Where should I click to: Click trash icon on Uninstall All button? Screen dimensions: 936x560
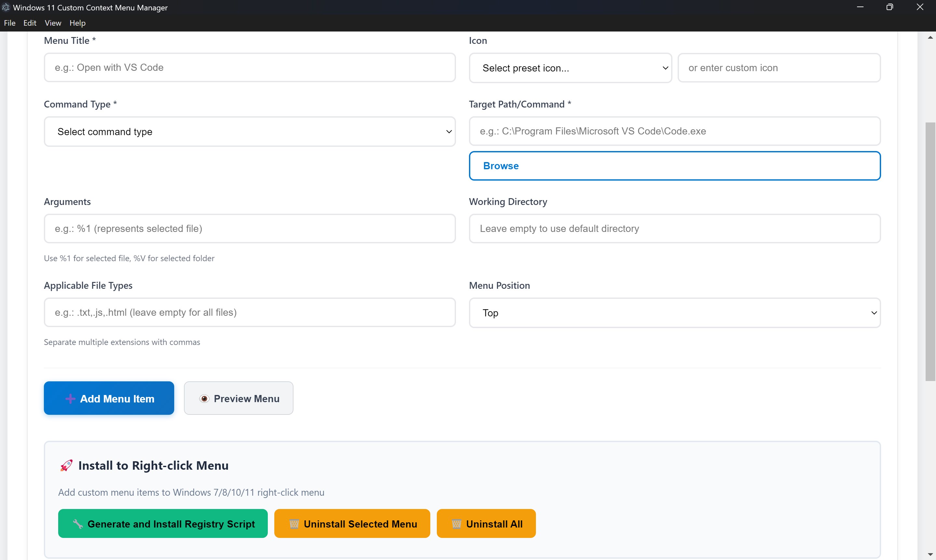(x=456, y=524)
